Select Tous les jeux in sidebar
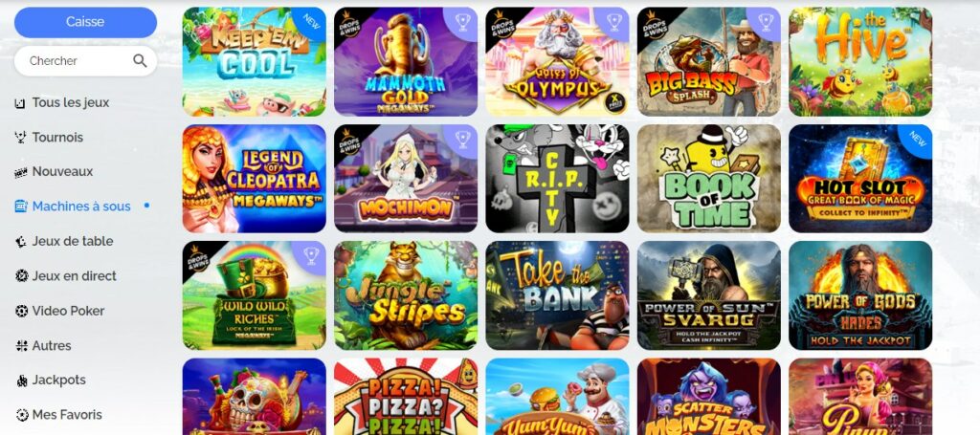Image resolution: width=980 pixels, height=435 pixels. pyautogui.click(x=62, y=102)
